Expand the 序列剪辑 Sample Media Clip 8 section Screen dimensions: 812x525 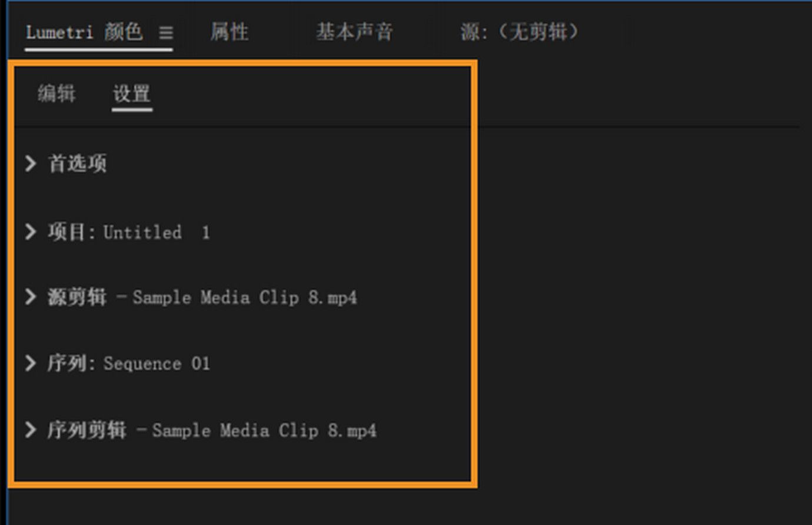pyautogui.click(x=31, y=430)
